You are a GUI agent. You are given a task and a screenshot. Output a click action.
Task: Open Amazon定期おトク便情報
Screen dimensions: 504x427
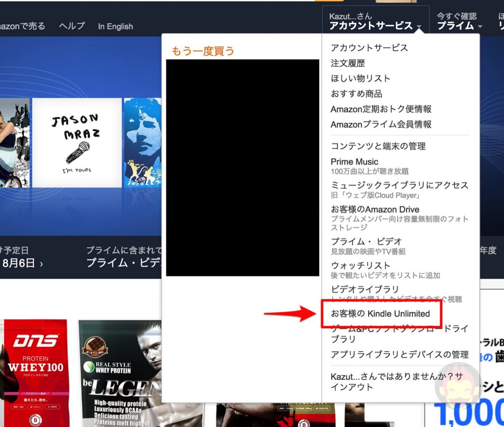[x=381, y=109]
